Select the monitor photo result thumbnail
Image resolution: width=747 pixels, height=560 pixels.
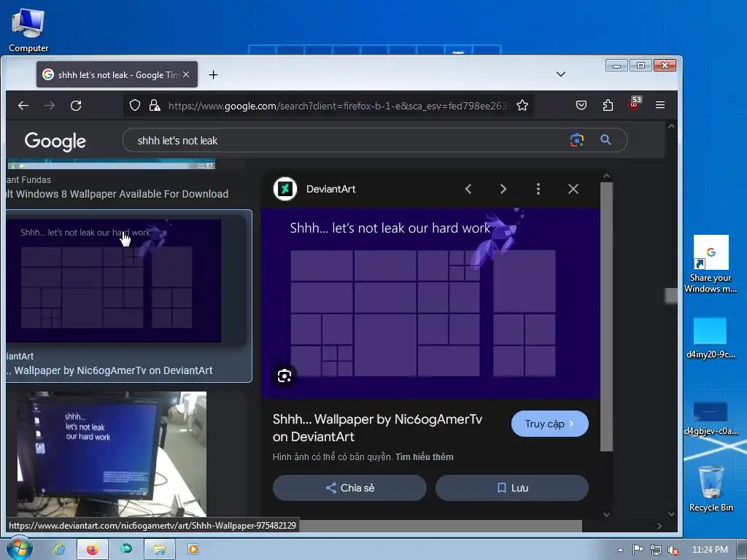(x=112, y=454)
